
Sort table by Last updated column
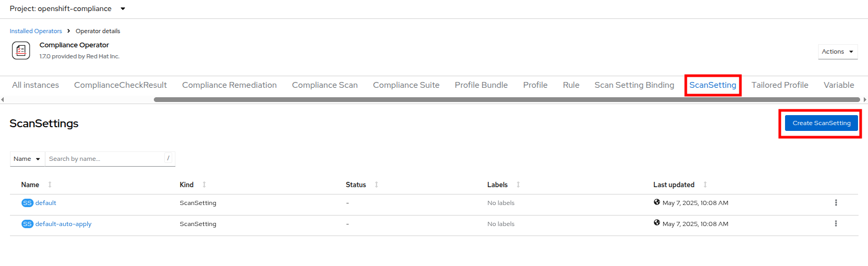point(674,185)
